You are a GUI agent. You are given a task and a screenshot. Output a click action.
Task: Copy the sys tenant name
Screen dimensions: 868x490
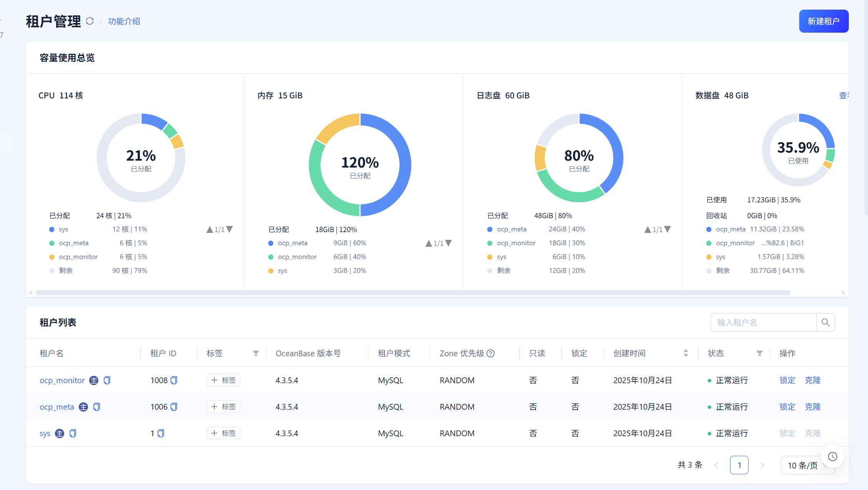(x=73, y=433)
